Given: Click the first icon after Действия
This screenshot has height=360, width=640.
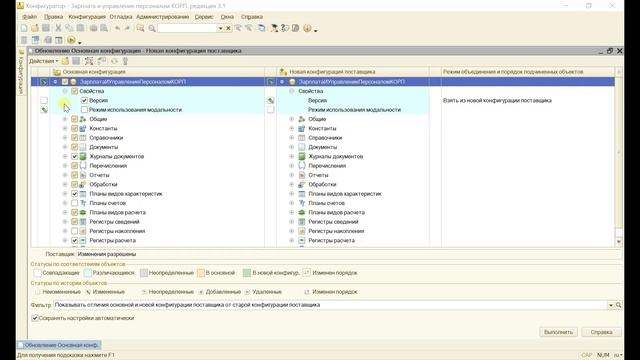Looking at the screenshot, I should coord(65,61).
